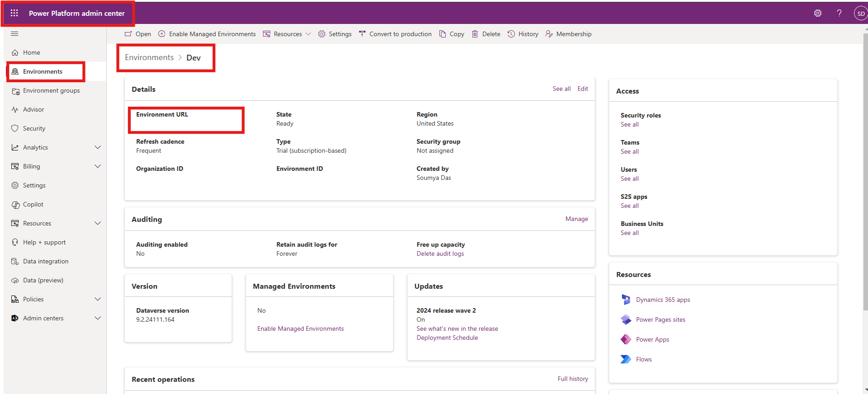
Task: Open the help question mark icon
Action: pos(839,13)
